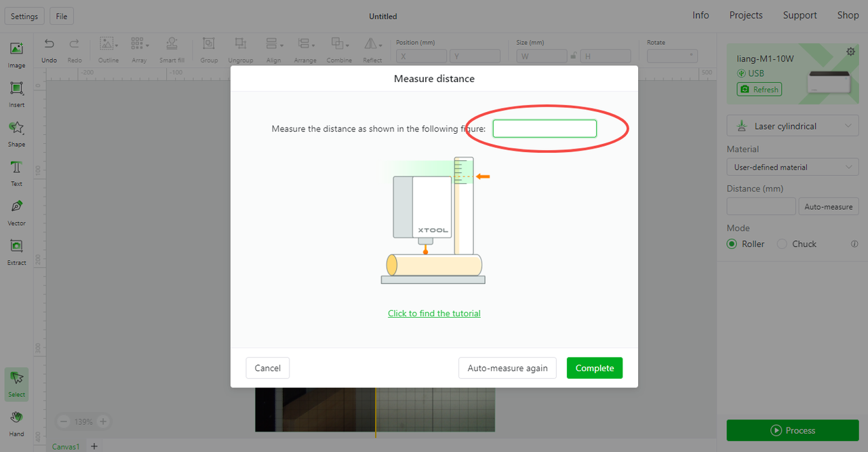Switch to the Hand pan tool

click(x=16, y=417)
